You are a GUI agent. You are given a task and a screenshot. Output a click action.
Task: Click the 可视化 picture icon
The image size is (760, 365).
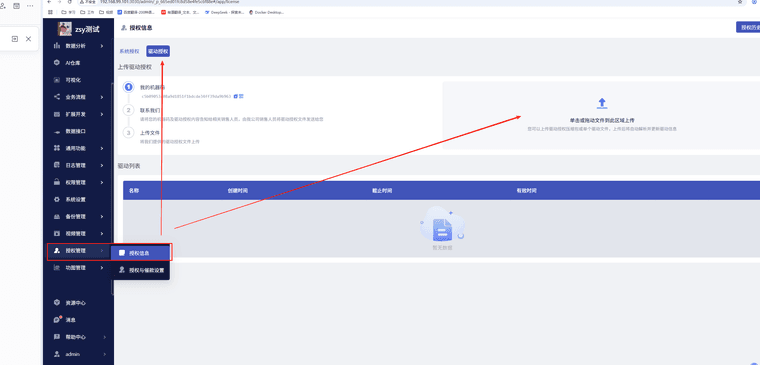coord(57,80)
